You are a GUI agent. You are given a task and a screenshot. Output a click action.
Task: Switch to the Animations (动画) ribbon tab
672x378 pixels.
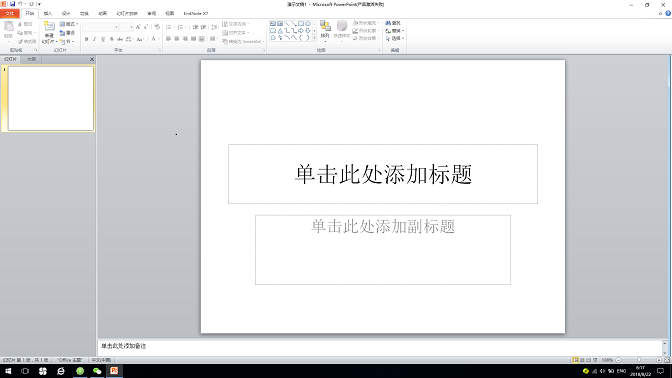coord(102,14)
